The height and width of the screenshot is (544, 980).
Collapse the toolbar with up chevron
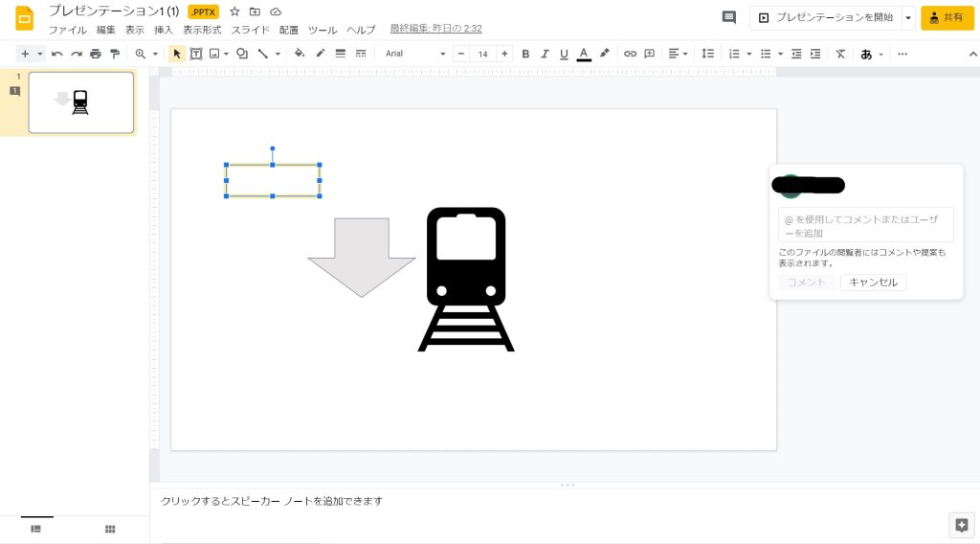(x=973, y=55)
